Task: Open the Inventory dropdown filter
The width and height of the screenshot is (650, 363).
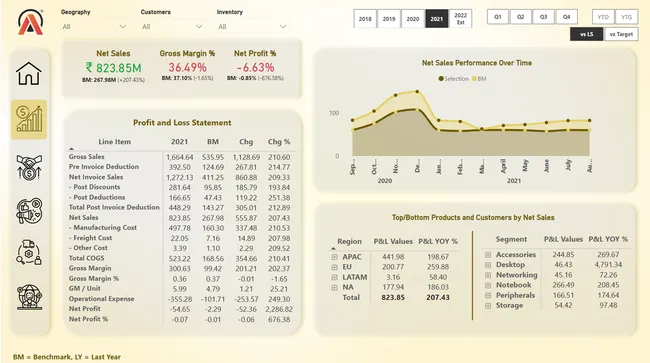Action: tap(252, 27)
